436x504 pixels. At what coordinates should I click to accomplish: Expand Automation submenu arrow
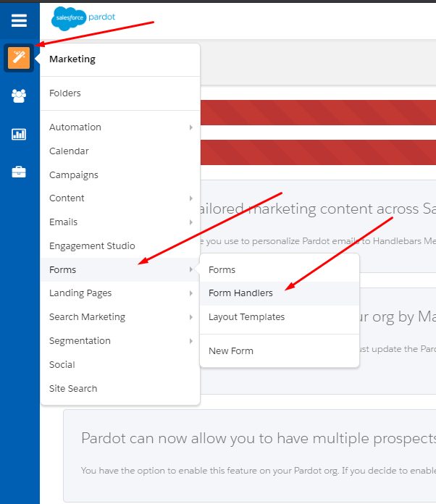coord(191,127)
